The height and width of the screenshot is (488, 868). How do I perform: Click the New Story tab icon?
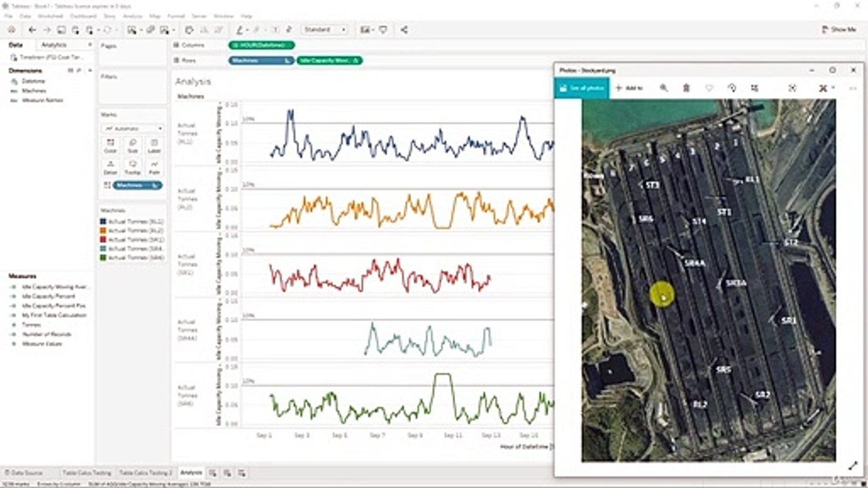[x=241, y=472]
